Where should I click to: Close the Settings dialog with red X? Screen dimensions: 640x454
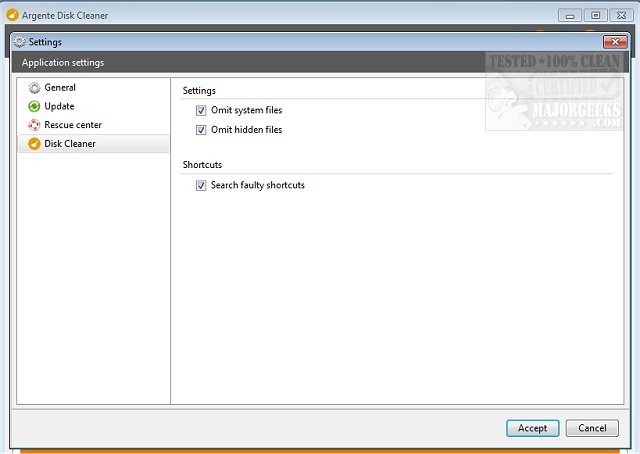pyautogui.click(x=615, y=42)
